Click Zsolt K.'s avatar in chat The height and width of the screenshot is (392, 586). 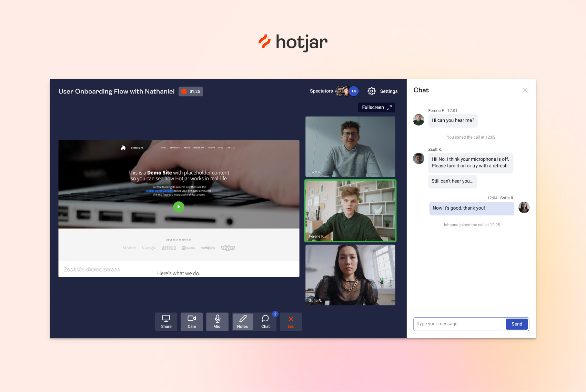click(x=419, y=159)
